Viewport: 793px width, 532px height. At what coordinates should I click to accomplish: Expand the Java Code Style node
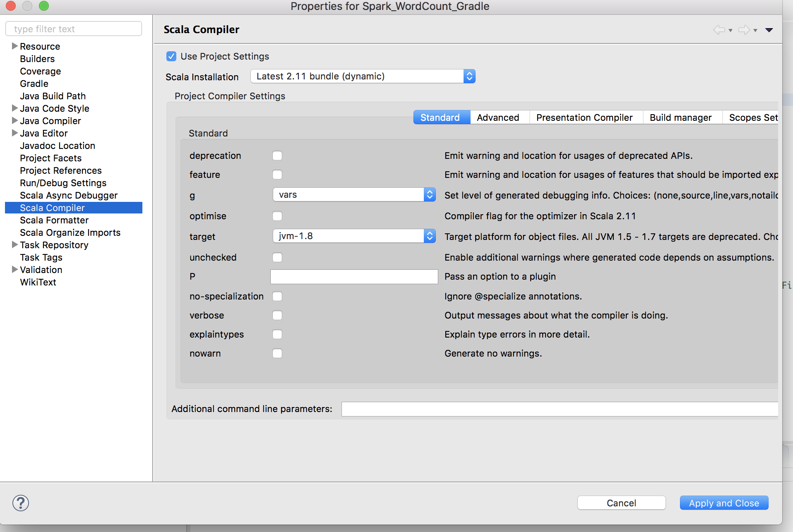[14, 108]
